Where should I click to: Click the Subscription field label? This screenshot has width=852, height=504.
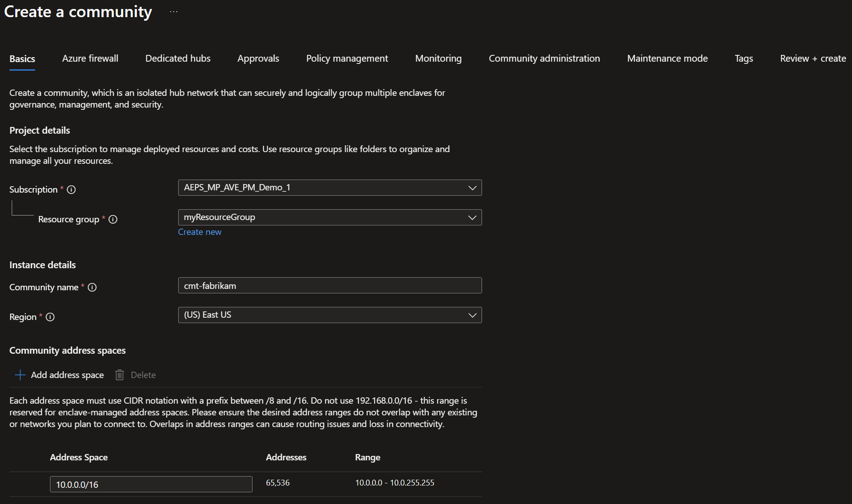point(33,190)
